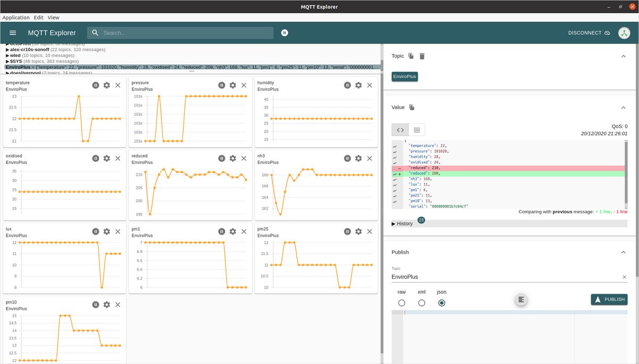Pause the pressure chart
639x364 pixels.
222,85
